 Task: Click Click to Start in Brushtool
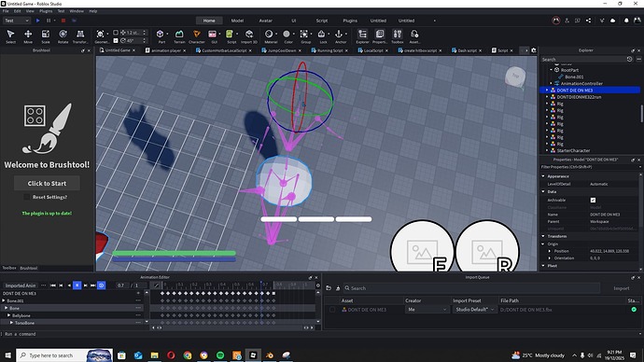point(47,184)
